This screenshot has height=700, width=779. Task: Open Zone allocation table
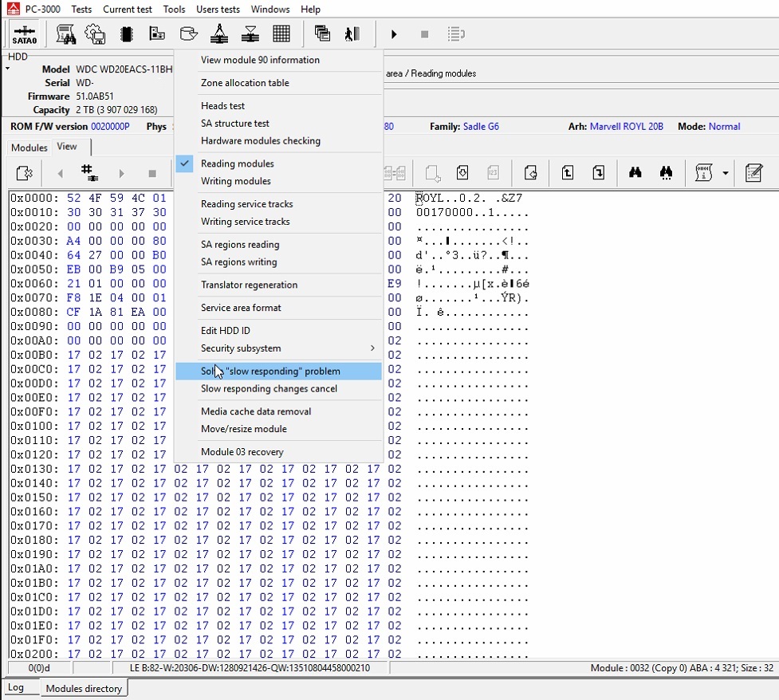(278, 82)
